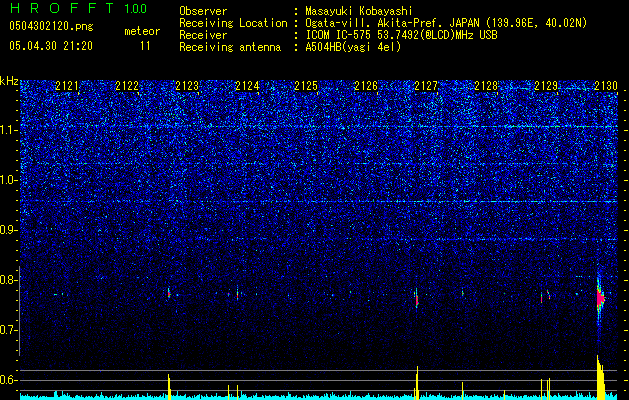The width and height of the screenshot is (629, 400).
Task: Click the meteor count value 11
Action: 145,46
